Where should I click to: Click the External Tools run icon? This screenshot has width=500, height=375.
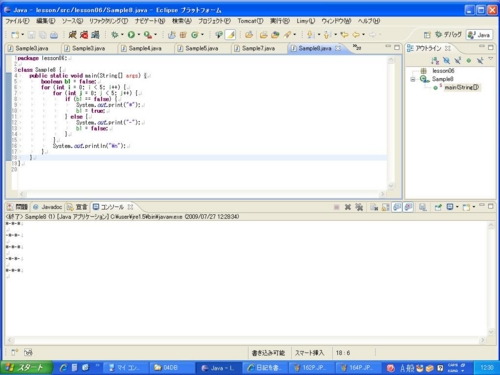[147, 35]
